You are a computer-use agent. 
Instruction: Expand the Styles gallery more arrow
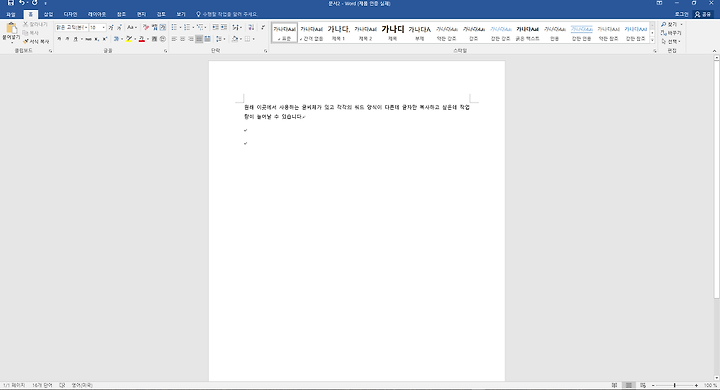tap(652, 40)
